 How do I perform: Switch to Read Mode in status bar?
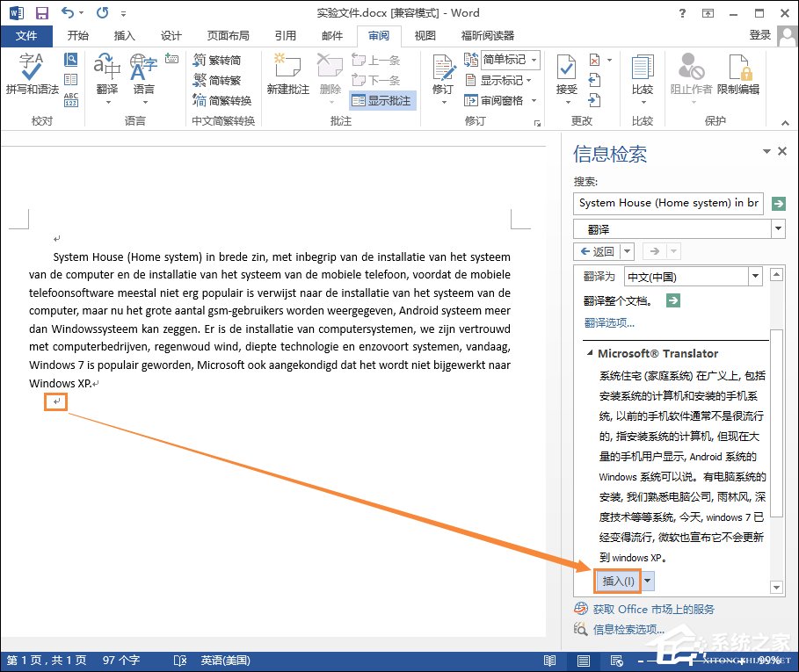[549, 659]
